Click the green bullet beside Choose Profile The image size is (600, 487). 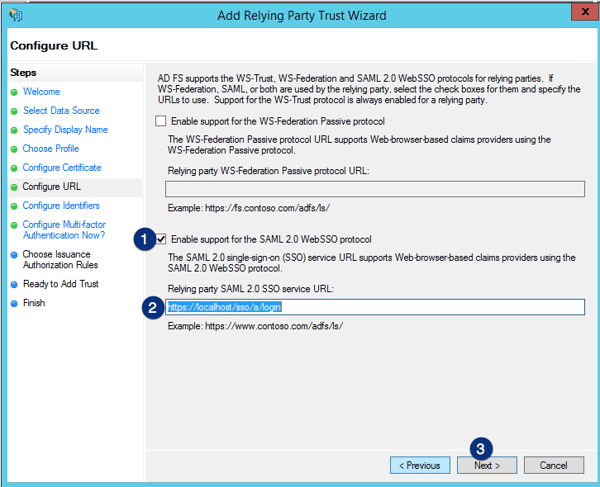14,149
